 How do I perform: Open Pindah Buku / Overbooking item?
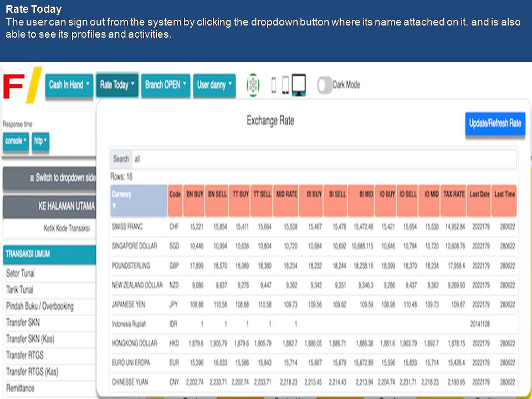(x=40, y=306)
